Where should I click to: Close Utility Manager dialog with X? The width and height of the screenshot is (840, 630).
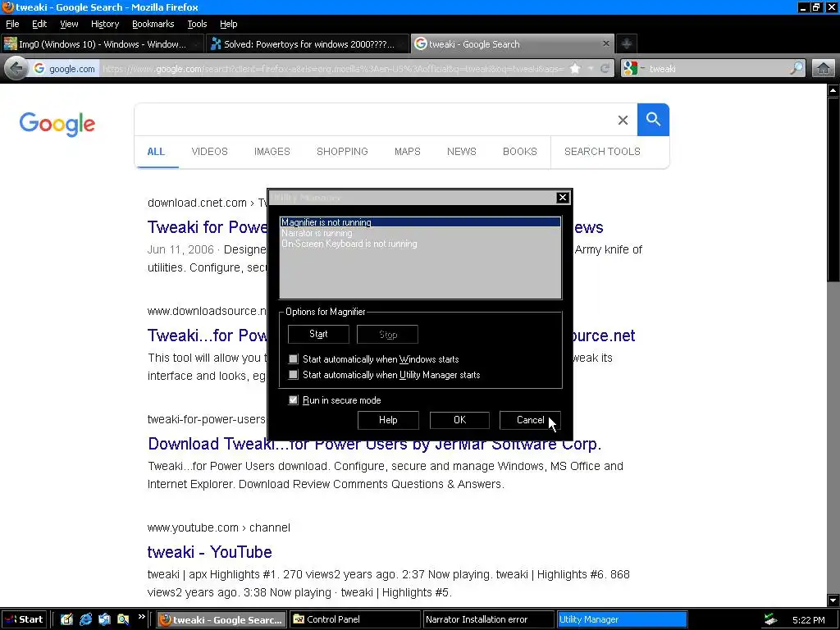[563, 198]
